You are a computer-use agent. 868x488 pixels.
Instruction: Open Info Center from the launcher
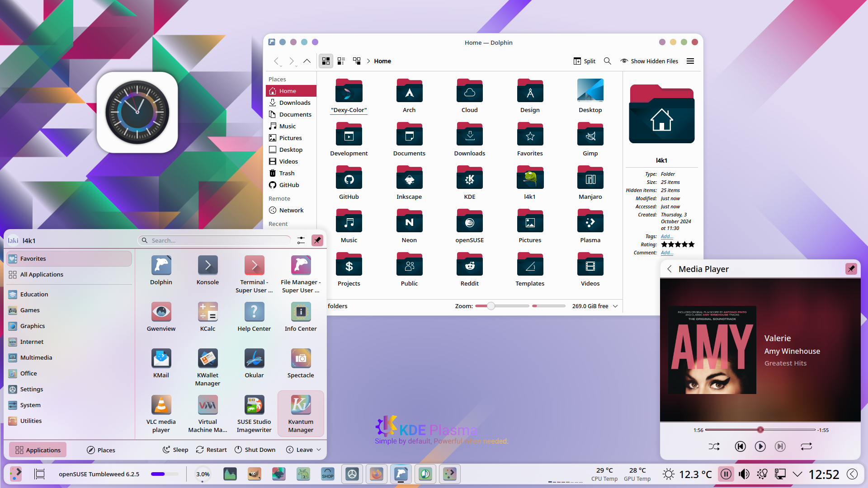click(x=301, y=317)
